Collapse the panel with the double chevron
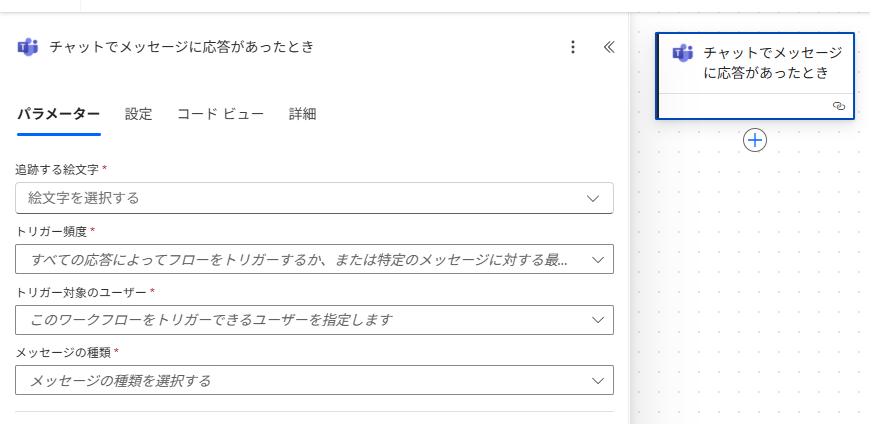Viewport: 870px width, 424px height. click(608, 47)
